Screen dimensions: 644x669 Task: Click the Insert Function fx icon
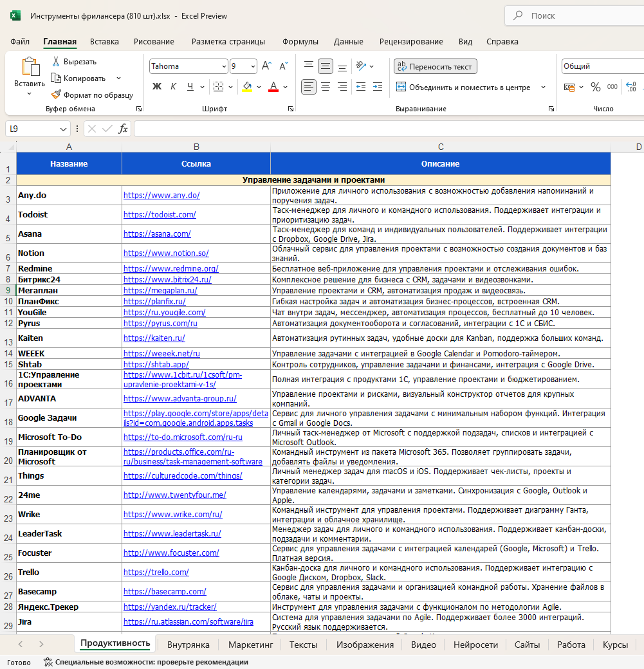point(123,129)
